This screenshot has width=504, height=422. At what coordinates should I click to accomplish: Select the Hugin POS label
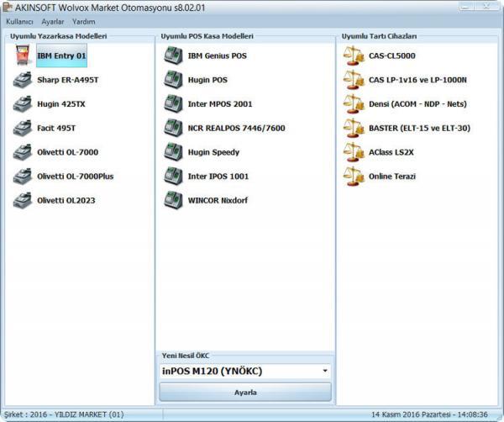pos(207,80)
